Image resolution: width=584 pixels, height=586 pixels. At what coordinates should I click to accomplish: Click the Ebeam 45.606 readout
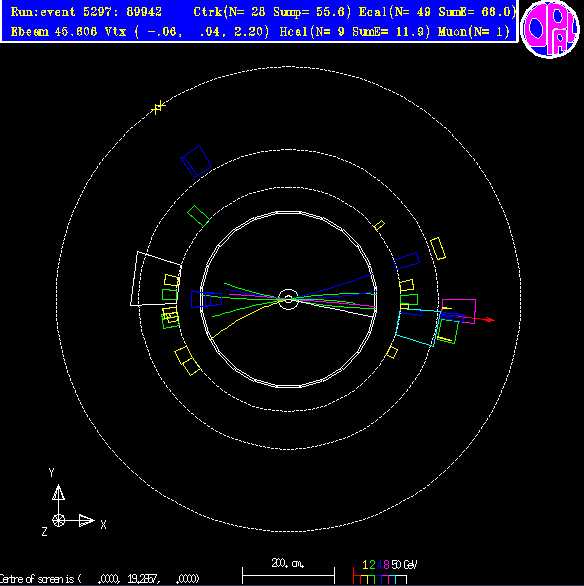point(54,32)
